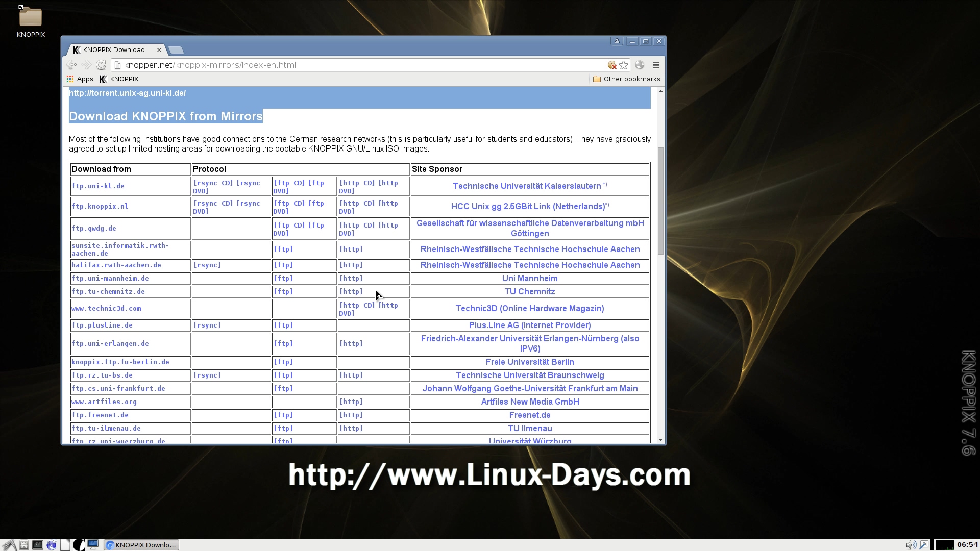Open Freie Universität Berlin sponsor link
Screen dimensions: 980x551
pyautogui.click(x=530, y=362)
